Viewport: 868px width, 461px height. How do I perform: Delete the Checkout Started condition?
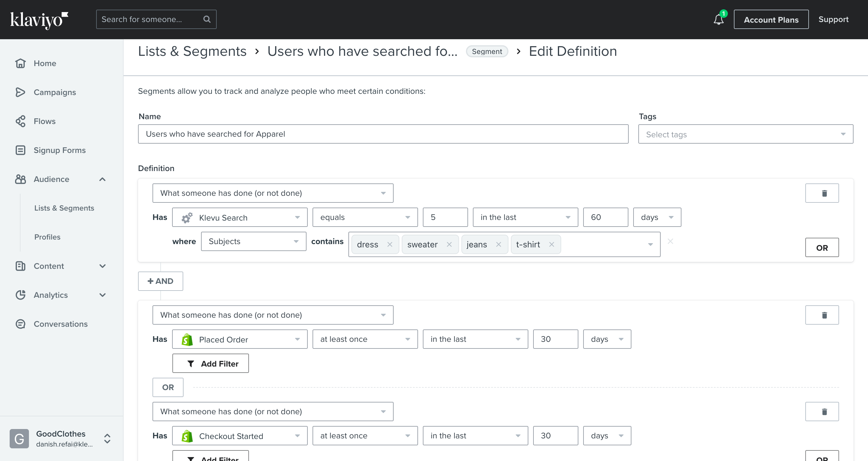click(x=822, y=412)
